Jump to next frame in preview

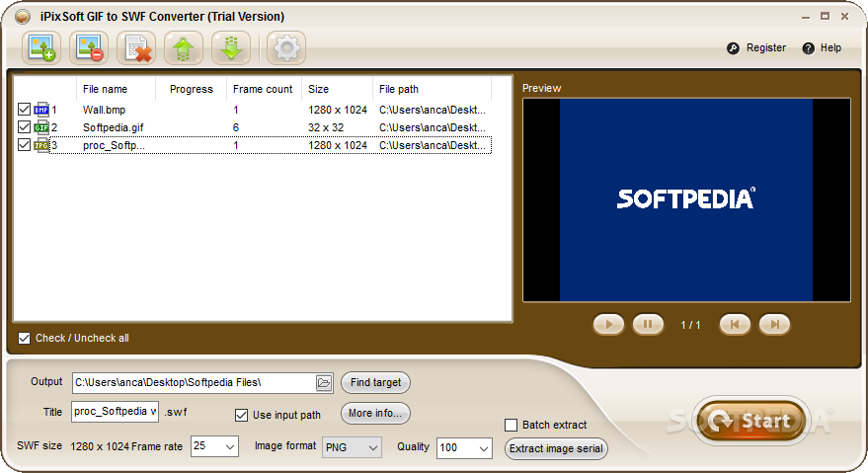[774, 325]
